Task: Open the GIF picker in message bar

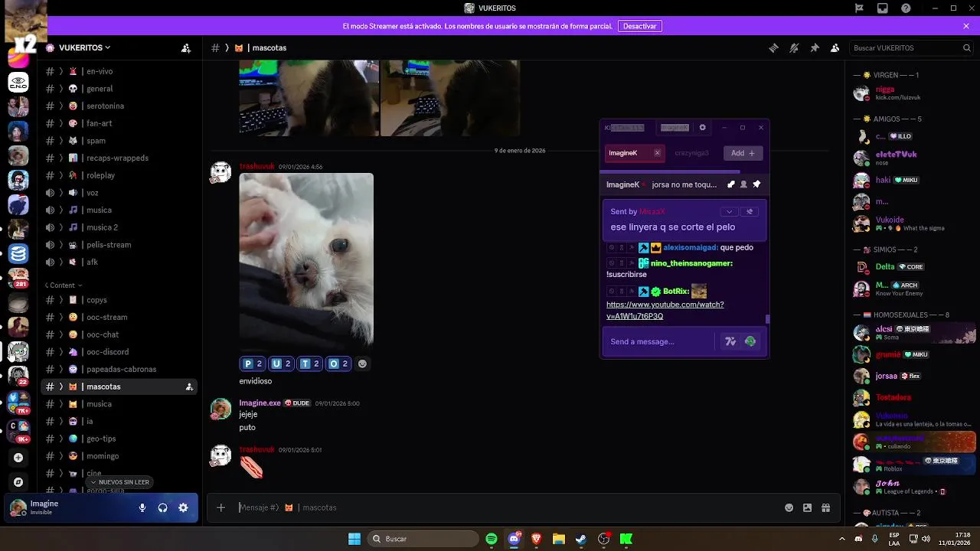Action: point(807,507)
